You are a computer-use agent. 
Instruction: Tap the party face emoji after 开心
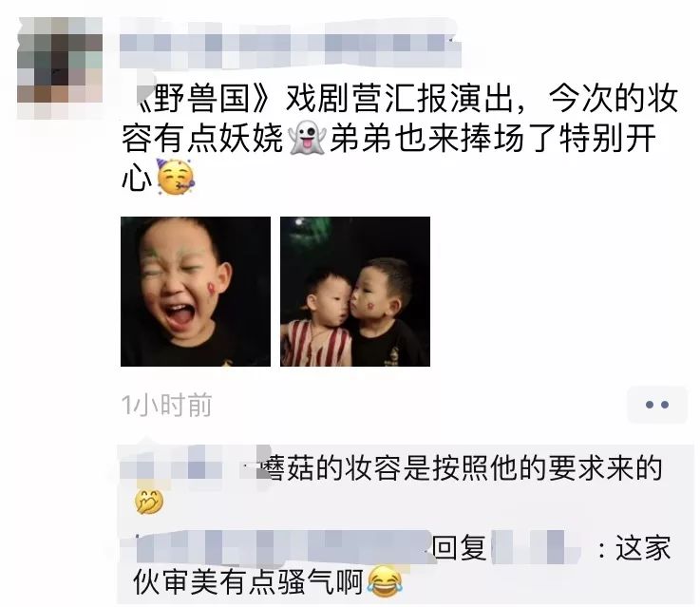point(176,178)
